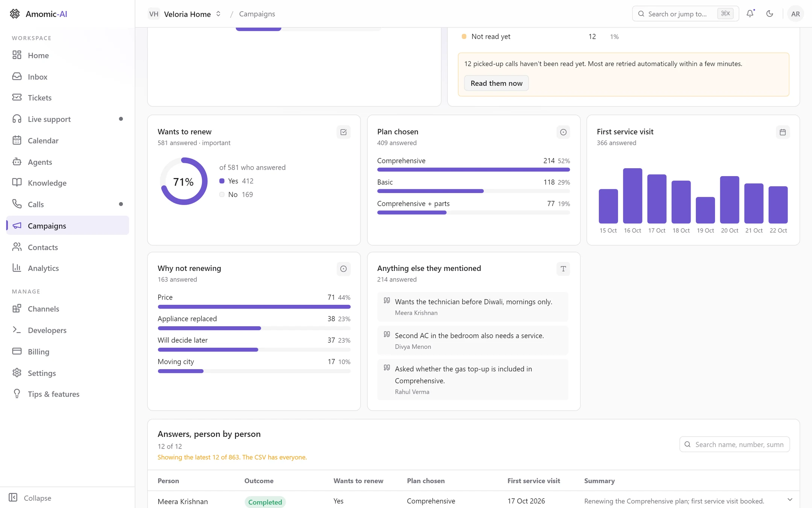Click the text type icon on Anything else card
This screenshot has height=508, width=812.
pos(563,269)
